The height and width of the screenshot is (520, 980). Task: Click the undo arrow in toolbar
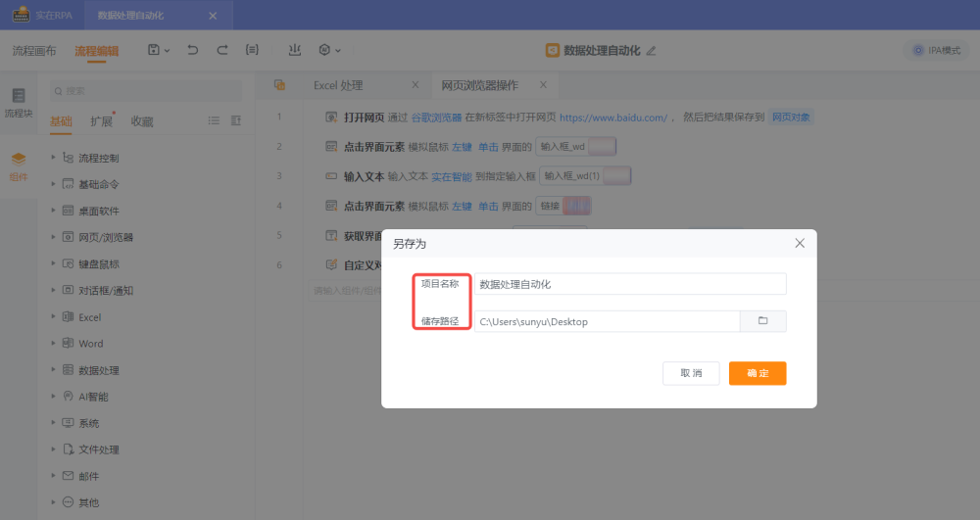tap(193, 50)
